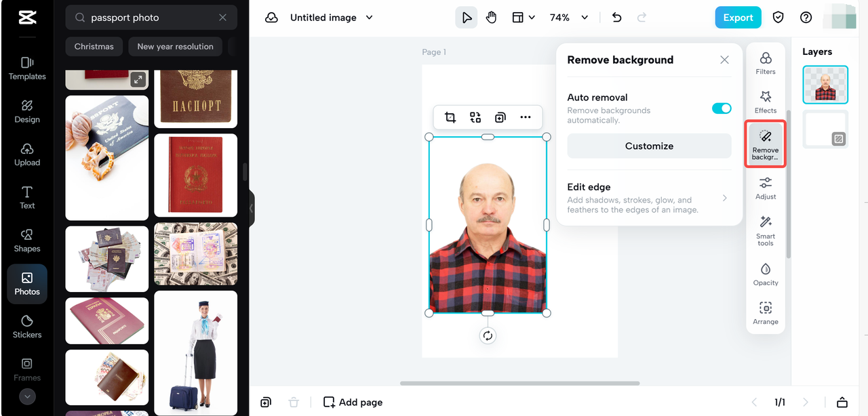Click the cloud save status icon
868x416 pixels.
click(271, 18)
